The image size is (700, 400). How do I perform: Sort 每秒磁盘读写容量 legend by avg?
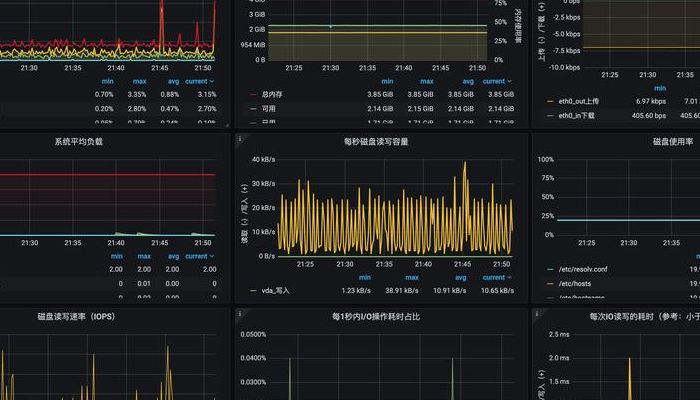[461, 277]
